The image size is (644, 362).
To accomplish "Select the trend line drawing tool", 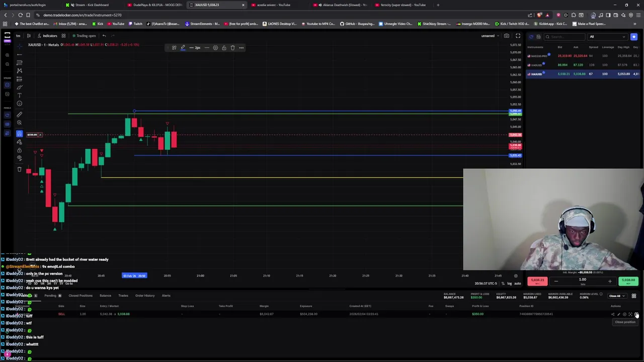I will (x=20, y=54).
